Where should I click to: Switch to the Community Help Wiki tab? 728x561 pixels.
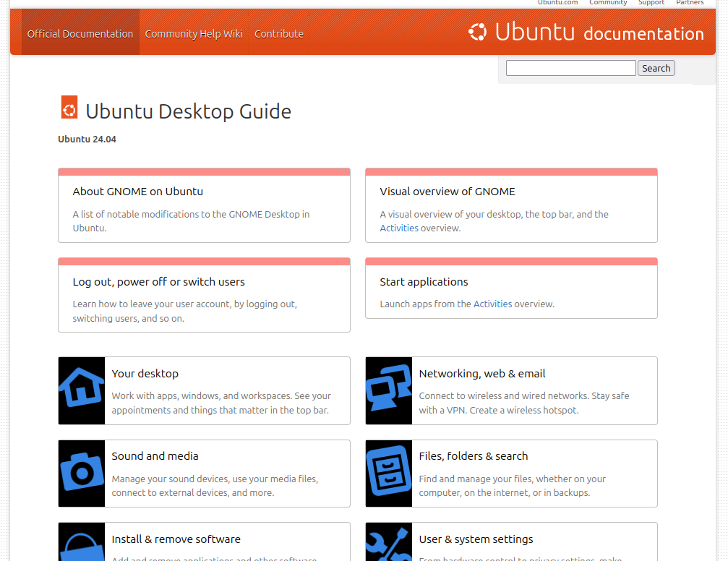(x=194, y=34)
